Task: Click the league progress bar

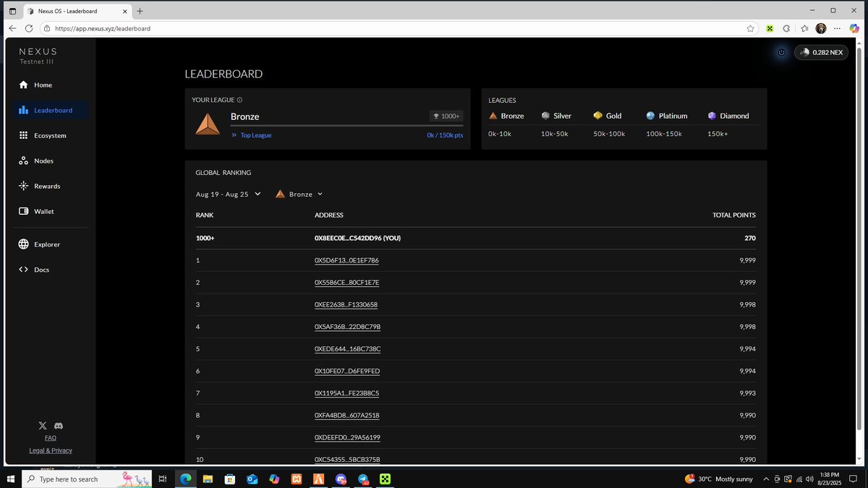Action: (x=346, y=126)
